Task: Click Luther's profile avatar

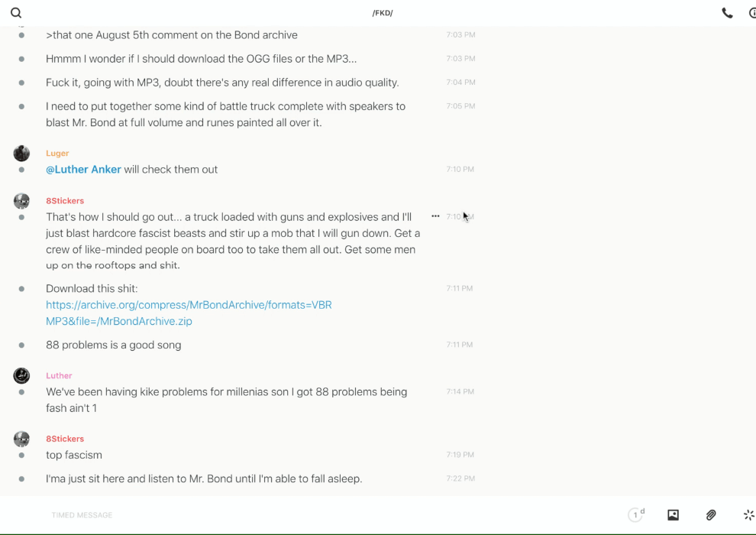Action: point(21,375)
